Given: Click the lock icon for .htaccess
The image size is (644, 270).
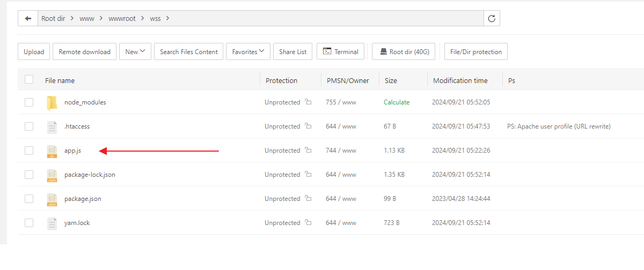Looking at the screenshot, I should [308, 126].
